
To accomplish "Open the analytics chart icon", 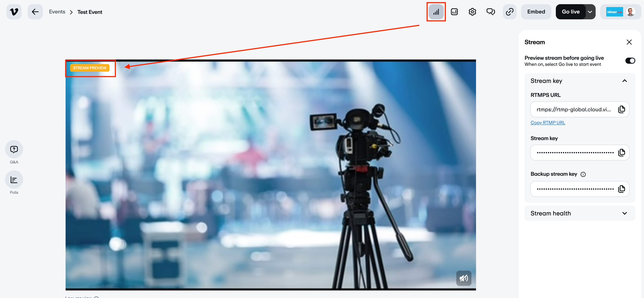I will 454,12.
